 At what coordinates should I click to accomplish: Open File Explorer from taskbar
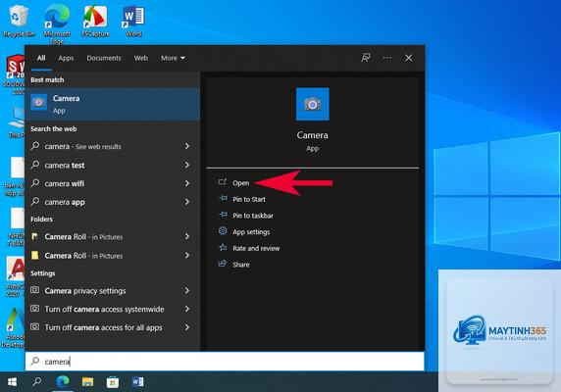point(87,382)
